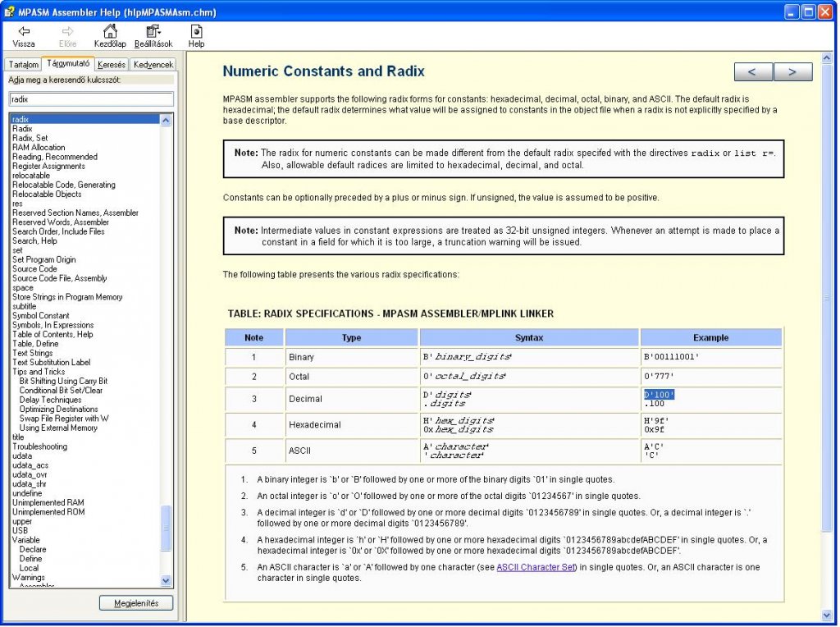
Task: Click content pane scroll down arrow
Action: click(x=827, y=616)
